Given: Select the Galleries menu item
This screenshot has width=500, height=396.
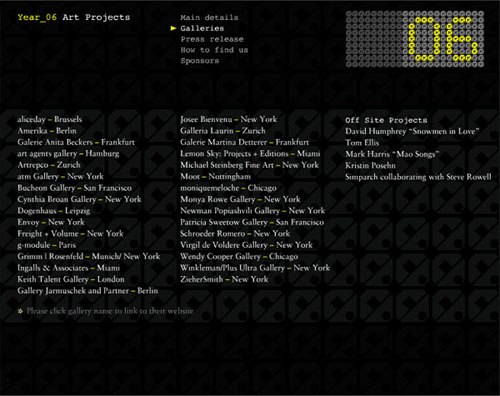Looking at the screenshot, I should [202, 28].
